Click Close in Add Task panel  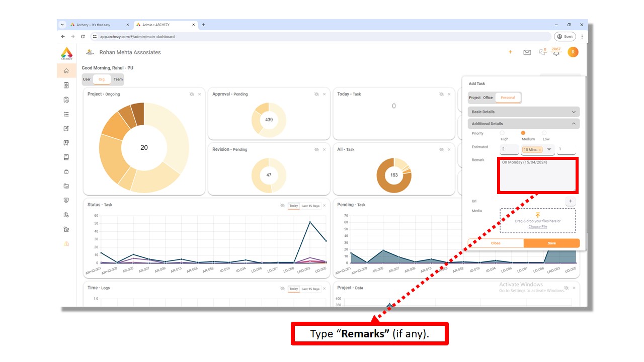click(496, 243)
